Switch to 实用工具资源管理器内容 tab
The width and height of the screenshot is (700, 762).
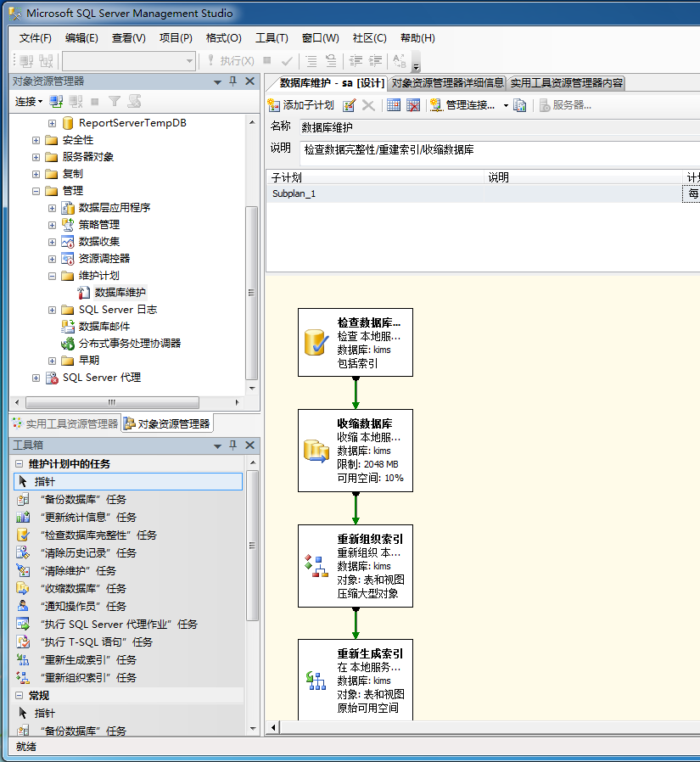567,83
